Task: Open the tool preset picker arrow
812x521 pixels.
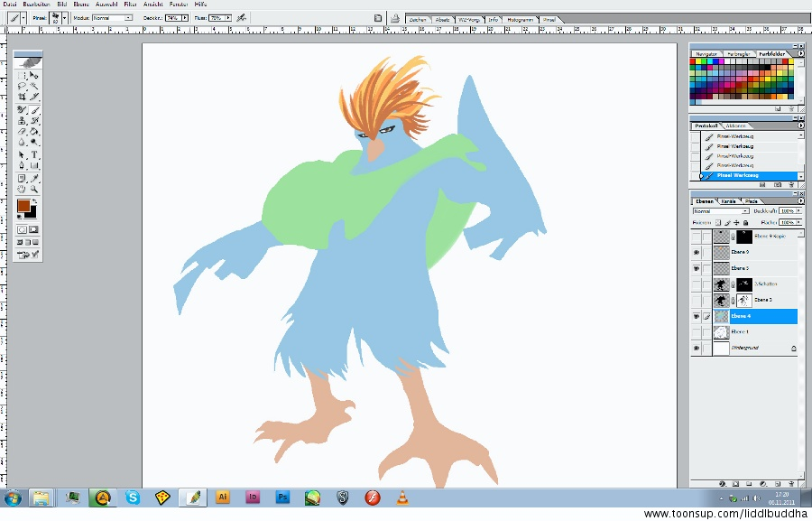Action: tap(23, 18)
